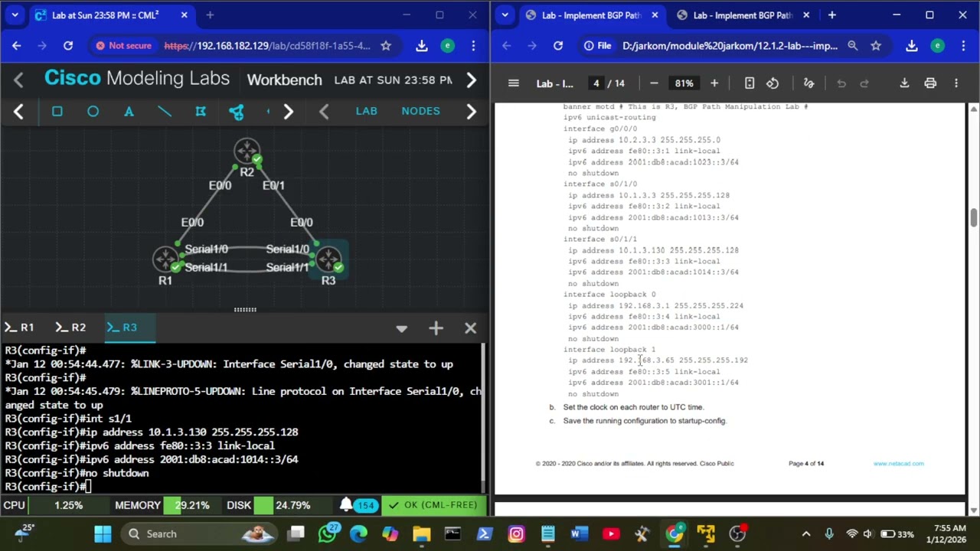The width and height of the screenshot is (980, 551).
Task: Zoom in the PDF document
Action: (714, 83)
